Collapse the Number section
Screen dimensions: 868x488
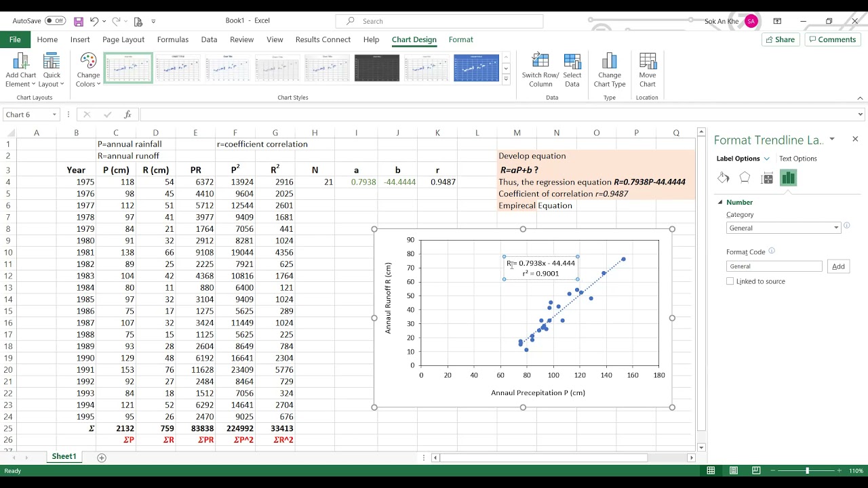(719, 202)
